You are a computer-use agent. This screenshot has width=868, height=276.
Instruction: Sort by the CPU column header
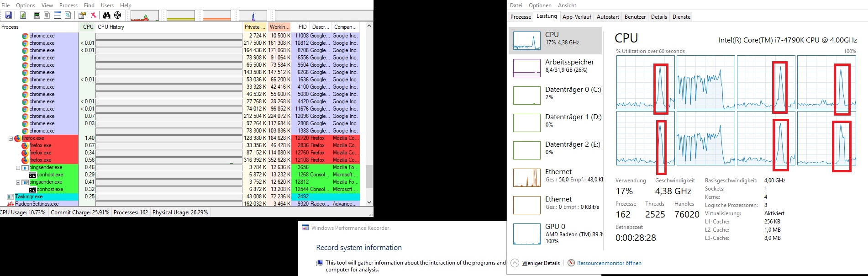(x=88, y=27)
